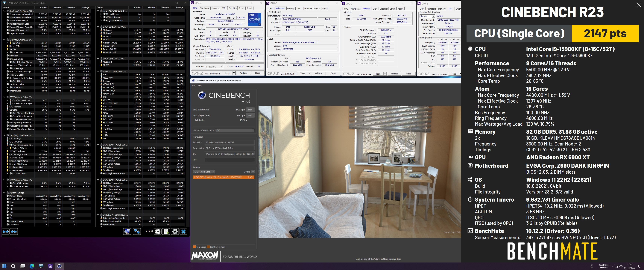Open taskbar Search magnifier icon
Viewport: 644px width, 270px height.
pos(13,266)
